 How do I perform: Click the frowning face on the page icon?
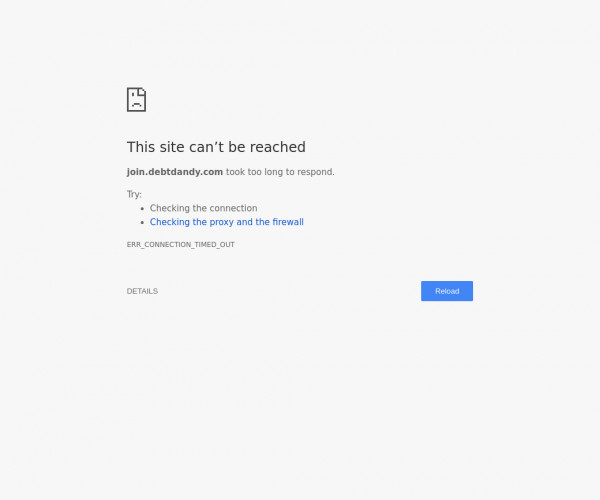(137, 102)
